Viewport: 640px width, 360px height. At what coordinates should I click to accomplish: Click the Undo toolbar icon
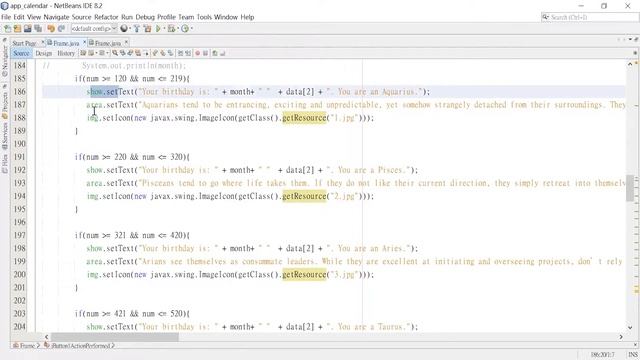click(x=51, y=29)
